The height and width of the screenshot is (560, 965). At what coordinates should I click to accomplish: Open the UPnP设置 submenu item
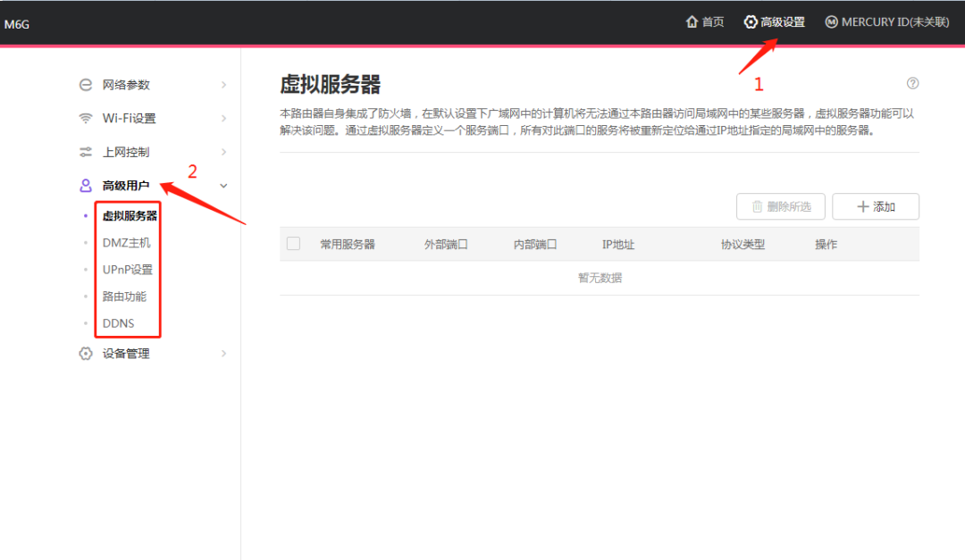(x=128, y=270)
